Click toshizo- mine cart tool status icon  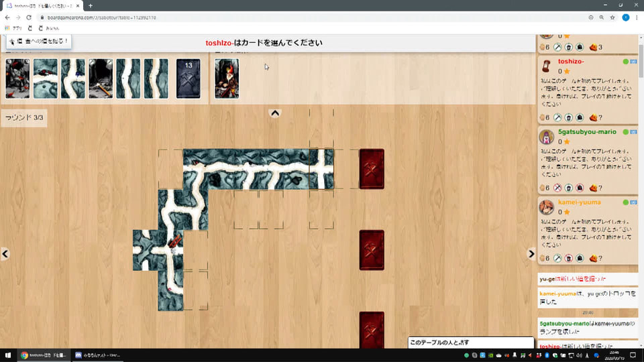580,118
